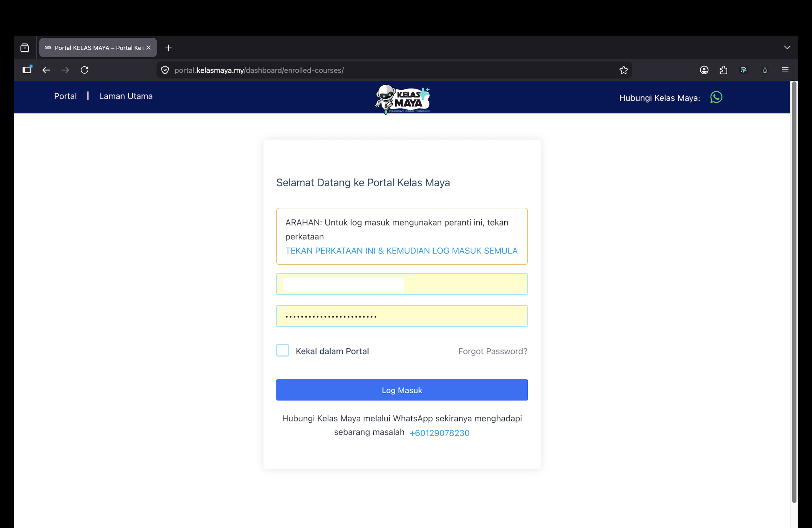
Task: Open the Forgot Password? link
Action: (493, 351)
